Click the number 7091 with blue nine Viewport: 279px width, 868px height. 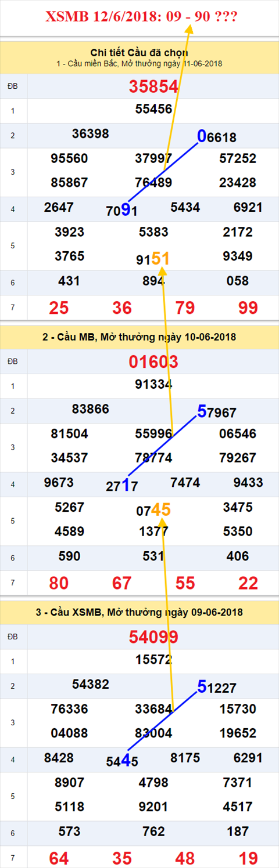click(121, 210)
